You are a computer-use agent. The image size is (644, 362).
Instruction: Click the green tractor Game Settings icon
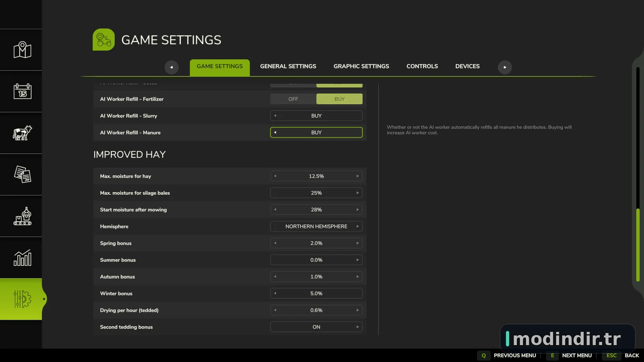click(103, 39)
